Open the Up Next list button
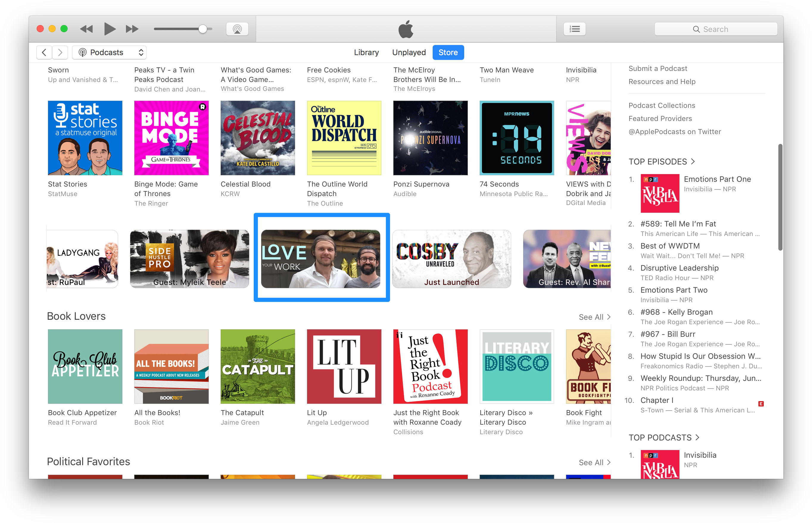The width and height of the screenshot is (812, 523). [574, 29]
